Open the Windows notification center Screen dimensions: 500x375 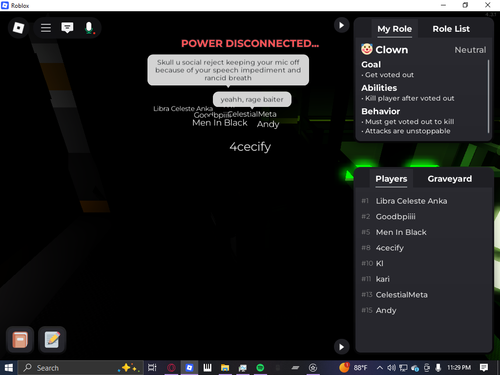coord(484,368)
